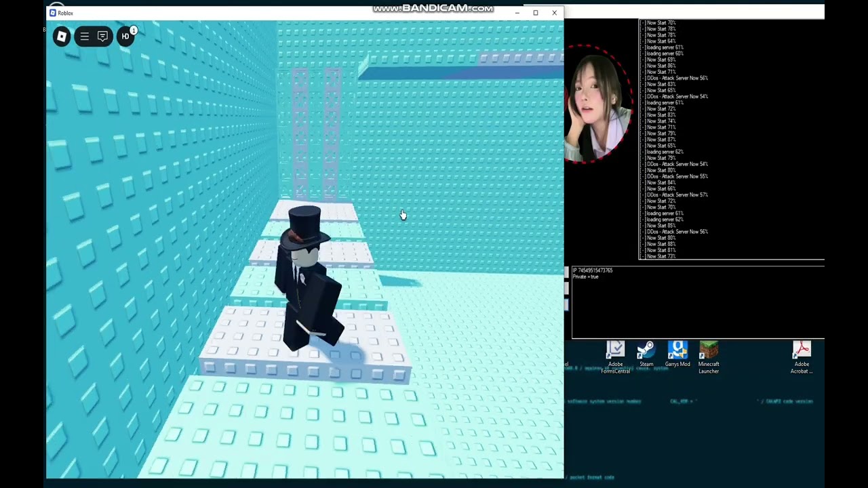Launch Minecraft Launcher from the desktop

pyautogui.click(x=709, y=358)
